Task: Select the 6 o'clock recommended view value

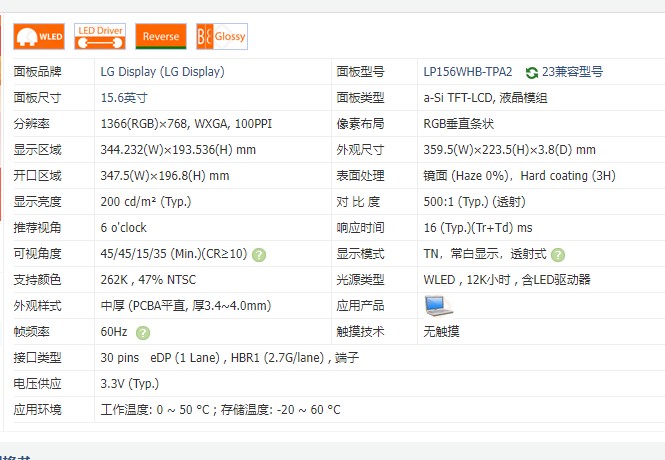Action: pos(123,228)
